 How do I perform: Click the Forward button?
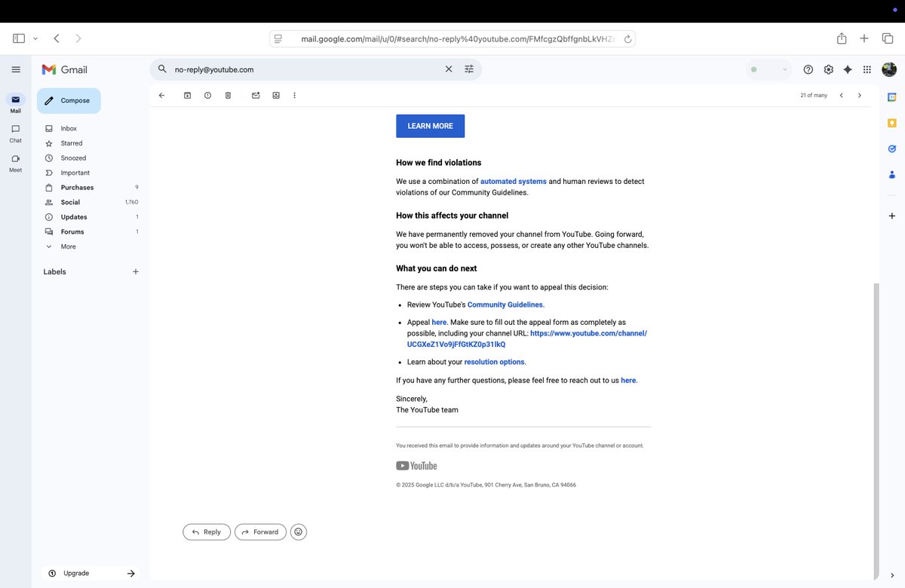pos(260,532)
